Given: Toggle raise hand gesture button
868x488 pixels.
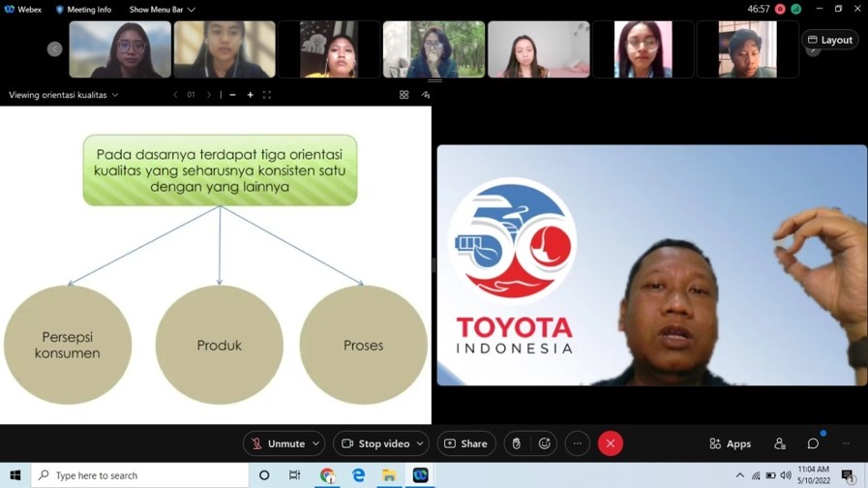Looking at the screenshot, I should point(516,443).
